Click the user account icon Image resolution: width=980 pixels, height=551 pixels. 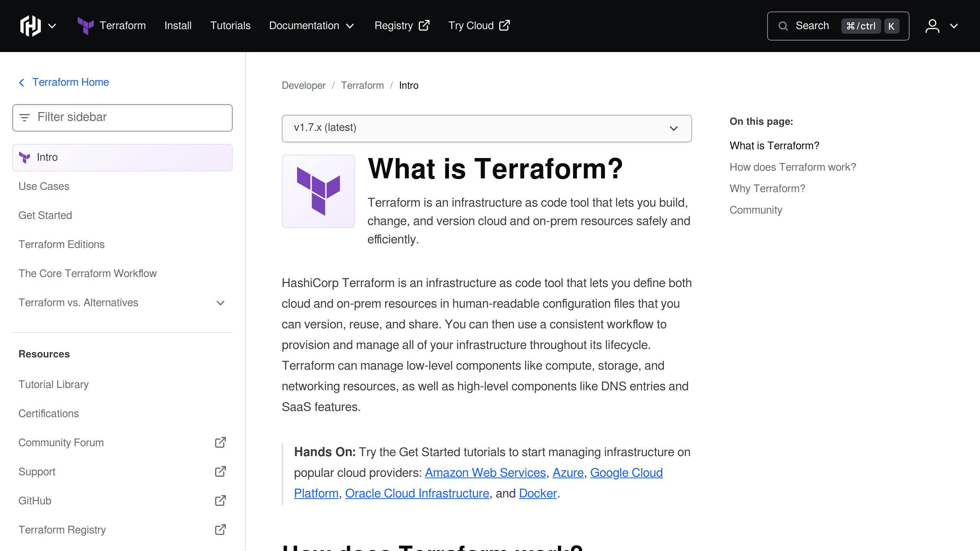coord(933,26)
